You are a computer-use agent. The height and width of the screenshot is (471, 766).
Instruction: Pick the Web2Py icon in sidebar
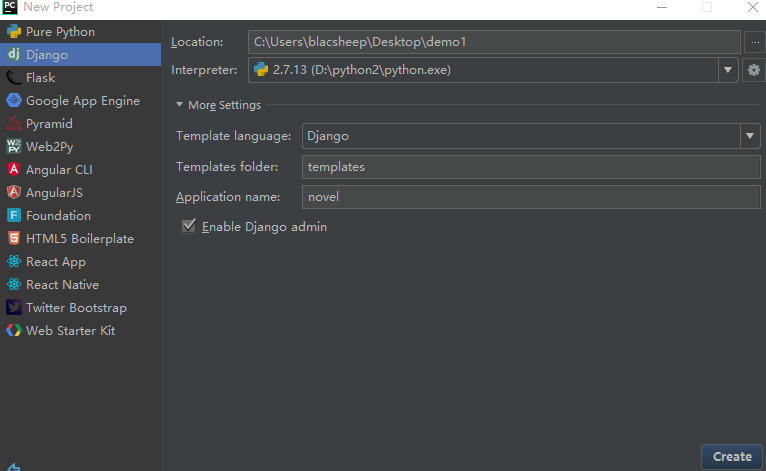coord(14,147)
